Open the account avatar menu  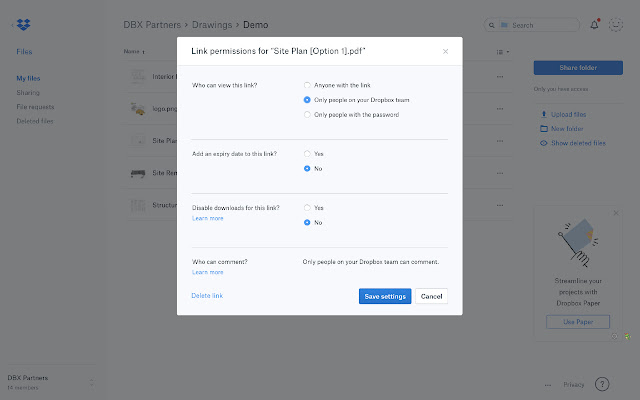pos(616,24)
